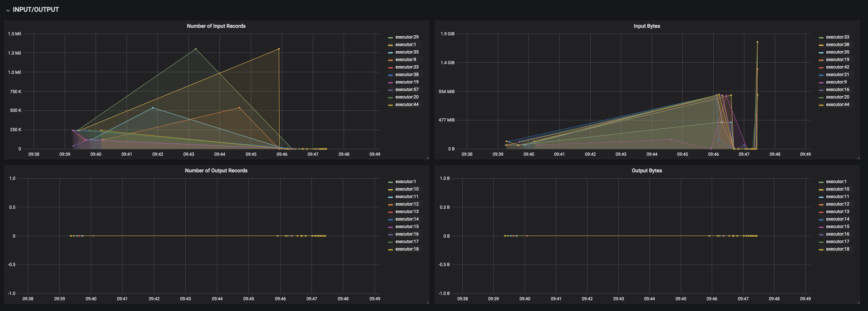Click executor:13 color swatch in Output Records legend

tap(391, 212)
